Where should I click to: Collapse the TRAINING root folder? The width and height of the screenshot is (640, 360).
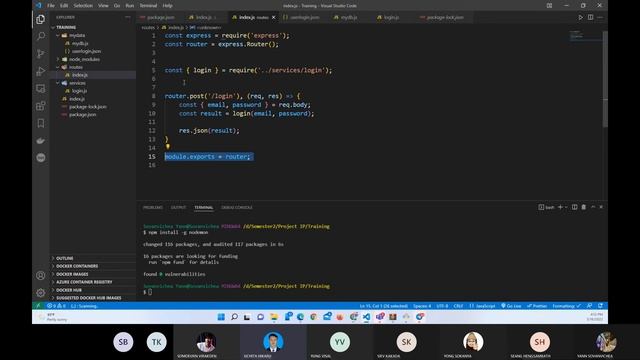[66, 27]
